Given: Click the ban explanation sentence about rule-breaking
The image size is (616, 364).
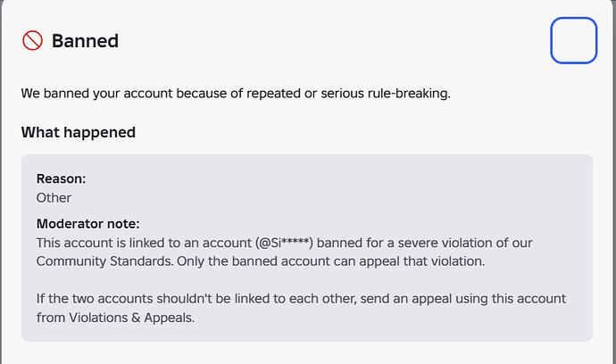Looking at the screenshot, I should tap(236, 93).
